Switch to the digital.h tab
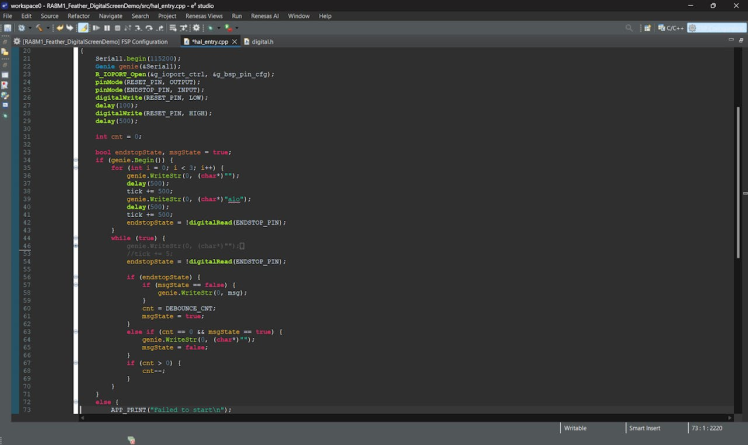The image size is (748, 445). 261,42
